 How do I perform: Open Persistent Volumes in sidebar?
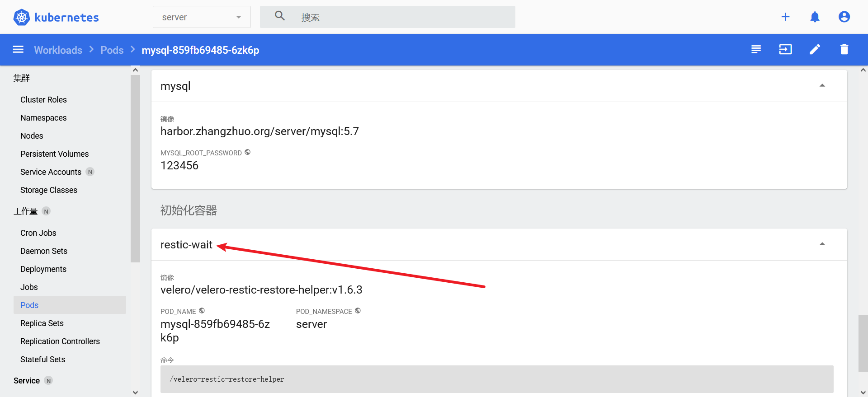(x=54, y=154)
